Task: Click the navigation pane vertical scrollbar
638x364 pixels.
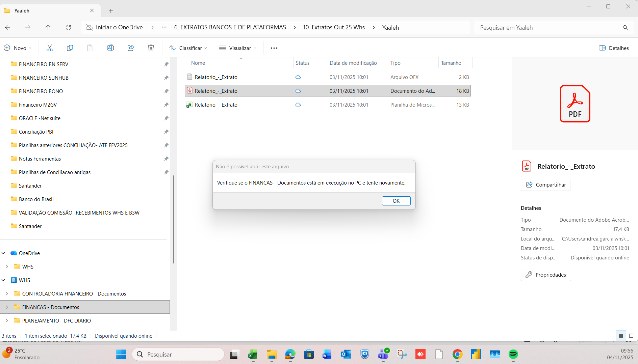Action: [x=173, y=219]
